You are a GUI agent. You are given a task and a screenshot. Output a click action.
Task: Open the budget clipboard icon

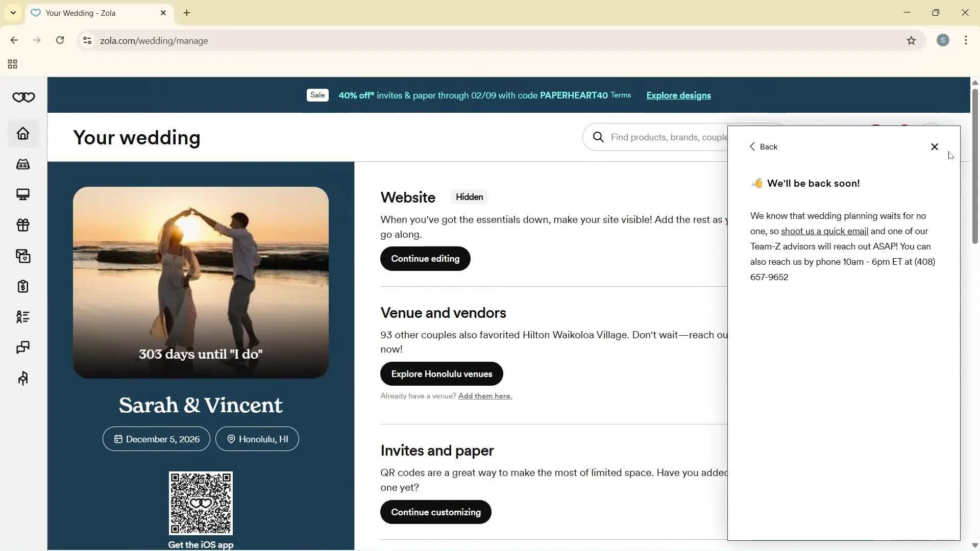pos(22,286)
